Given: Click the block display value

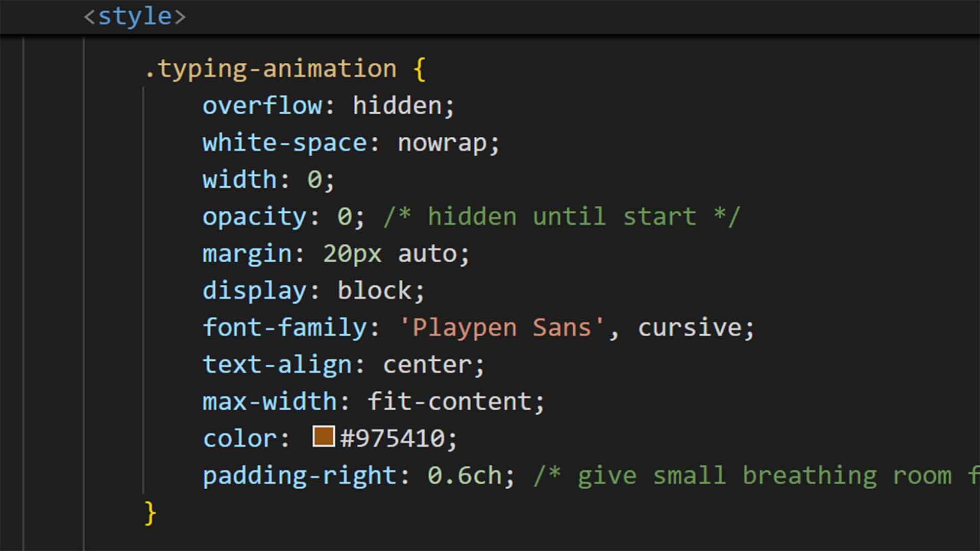Looking at the screenshot, I should coord(374,291).
